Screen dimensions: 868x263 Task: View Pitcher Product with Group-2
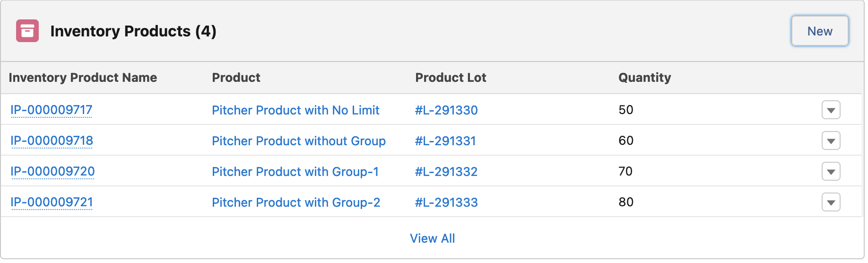(x=296, y=202)
